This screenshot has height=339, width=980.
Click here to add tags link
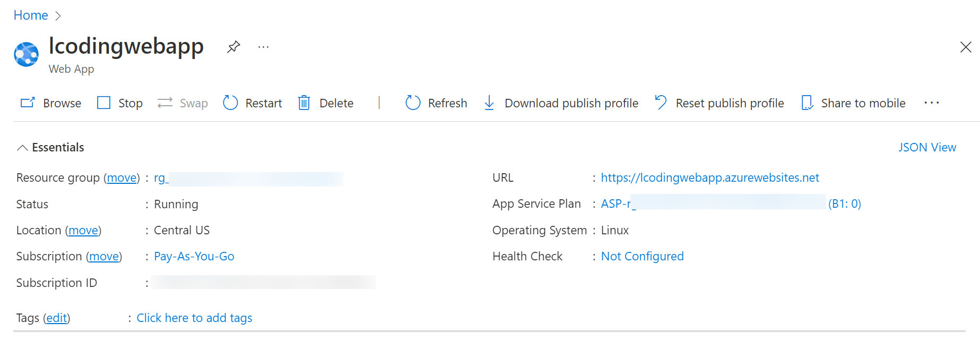click(x=195, y=318)
